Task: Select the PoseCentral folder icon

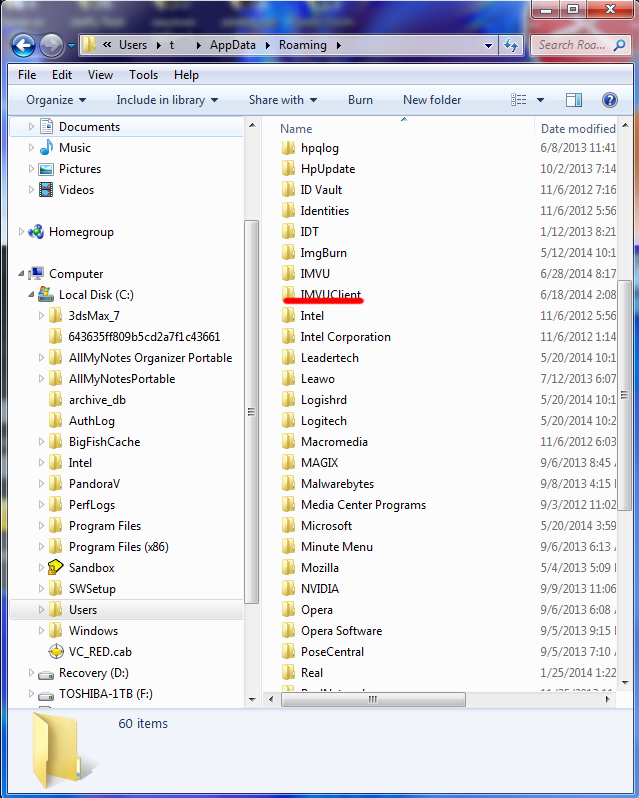Action: coord(288,651)
